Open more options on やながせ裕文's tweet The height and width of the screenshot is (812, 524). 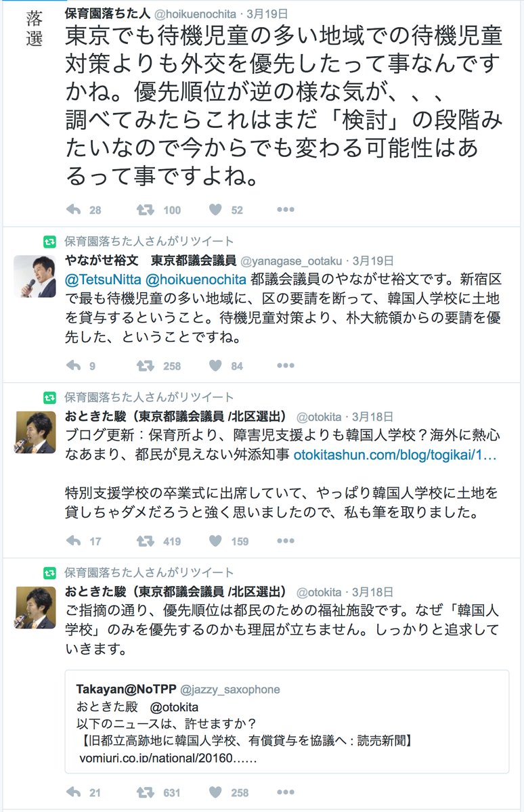point(285,365)
